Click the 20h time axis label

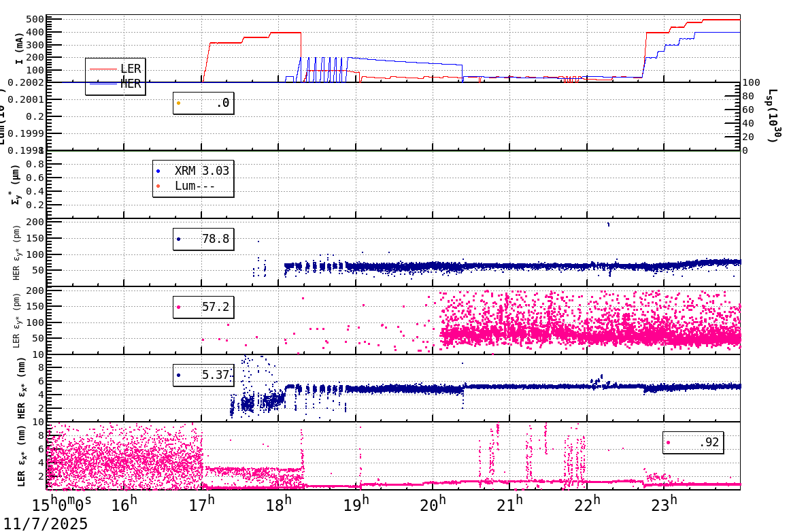(433, 504)
